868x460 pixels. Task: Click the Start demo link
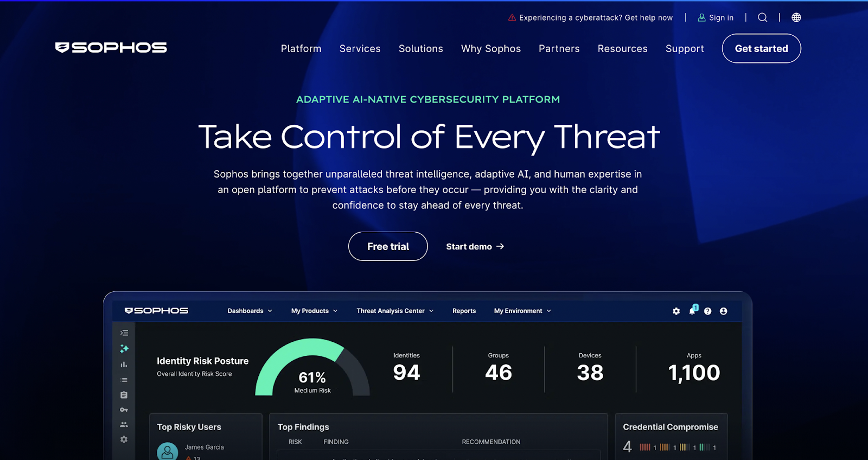coord(475,246)
